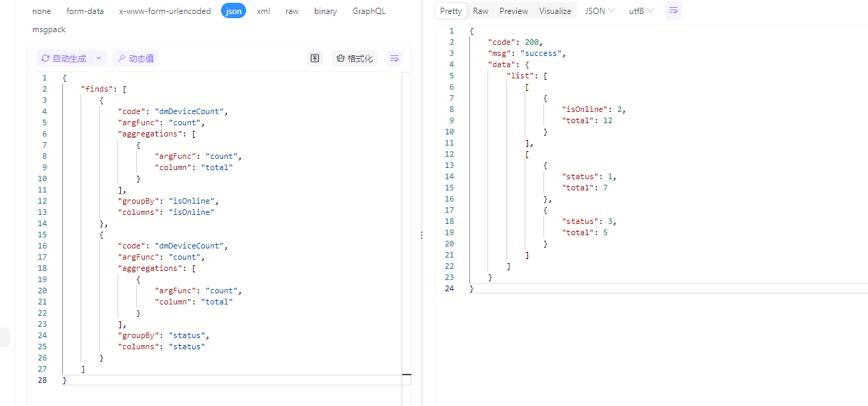Open the Visualize response tab

click(555, 11)
